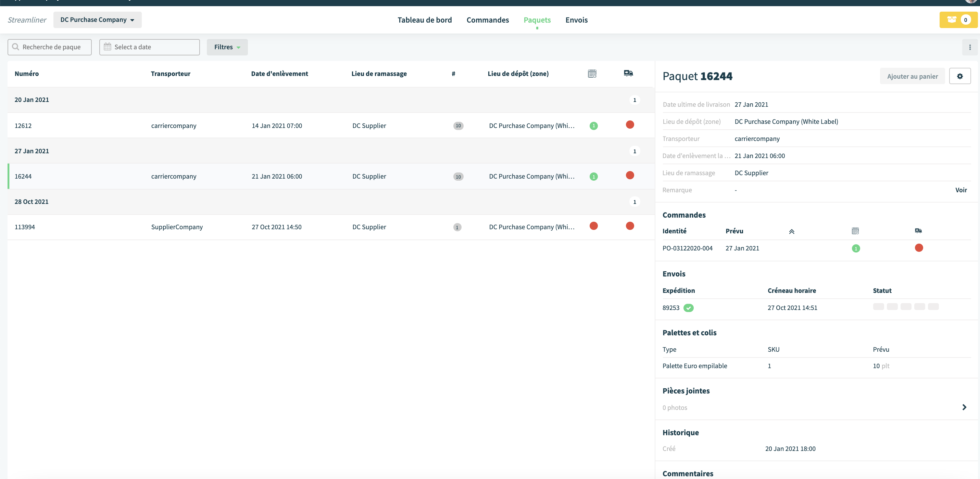
Task: Click the calendar icon in date field
Action: coord(108,47)
